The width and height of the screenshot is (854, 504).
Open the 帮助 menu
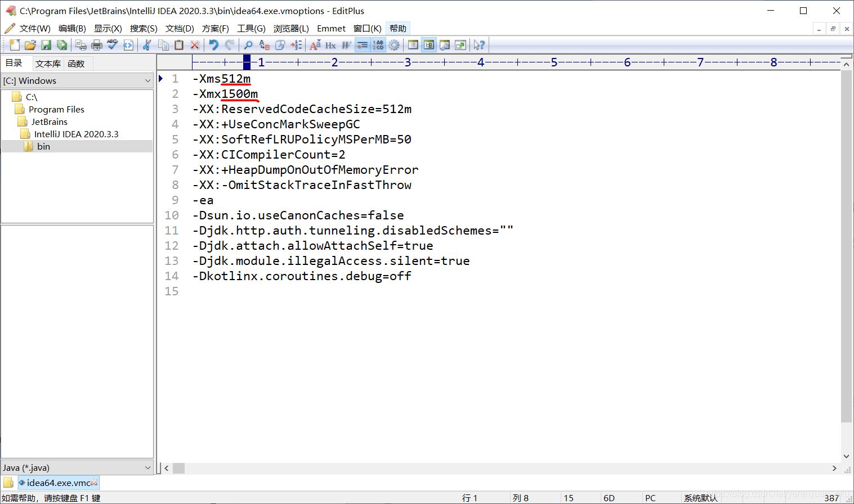click(x=397, y=28)
